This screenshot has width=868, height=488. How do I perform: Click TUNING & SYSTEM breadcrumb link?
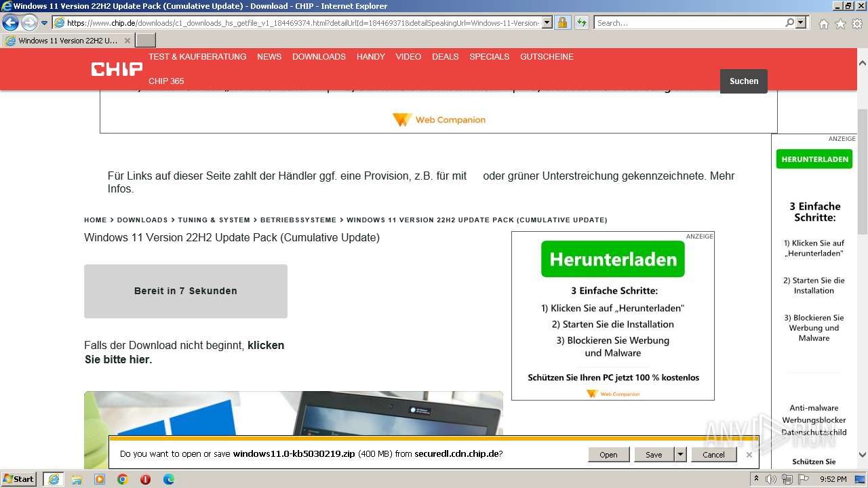point(214,220)
